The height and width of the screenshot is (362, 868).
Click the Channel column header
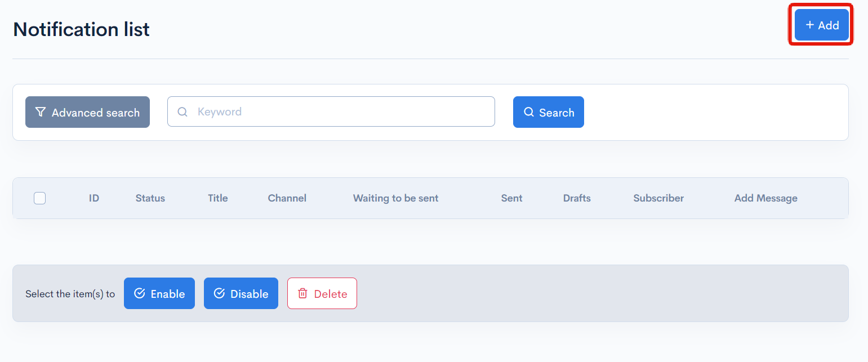(287, 198)
